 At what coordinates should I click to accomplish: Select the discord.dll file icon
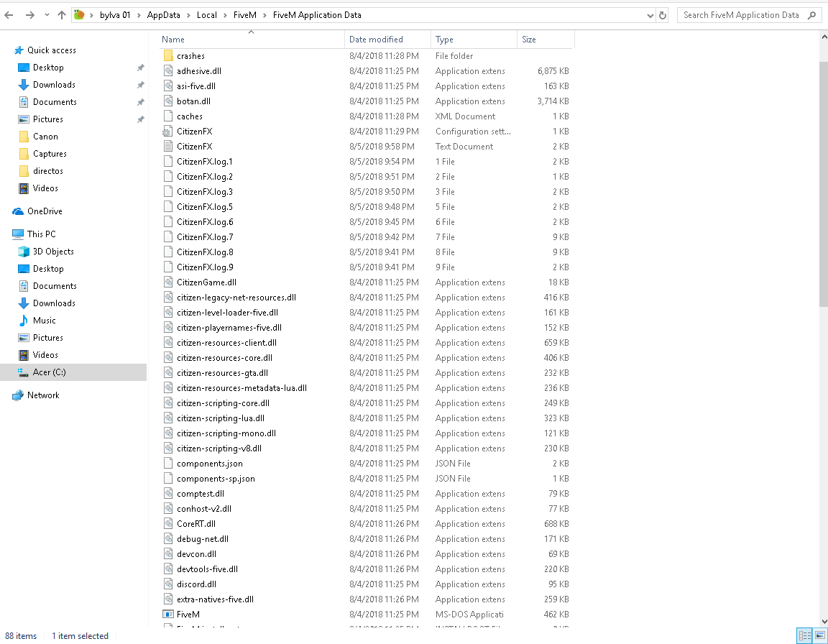[168, 584]
